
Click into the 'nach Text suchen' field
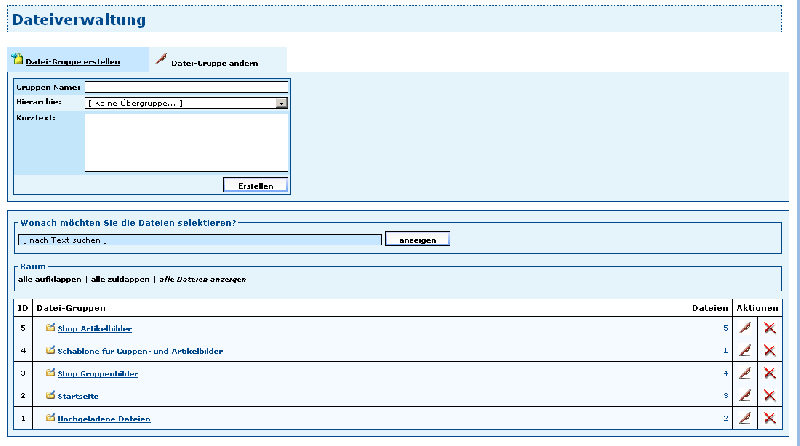click(x=200, y=240)
